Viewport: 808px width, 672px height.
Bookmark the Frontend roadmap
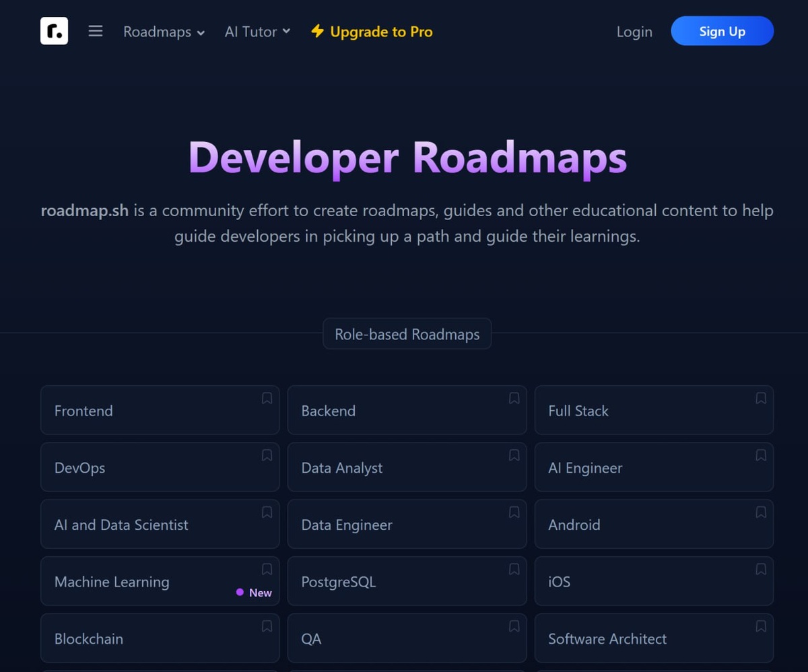267,398
